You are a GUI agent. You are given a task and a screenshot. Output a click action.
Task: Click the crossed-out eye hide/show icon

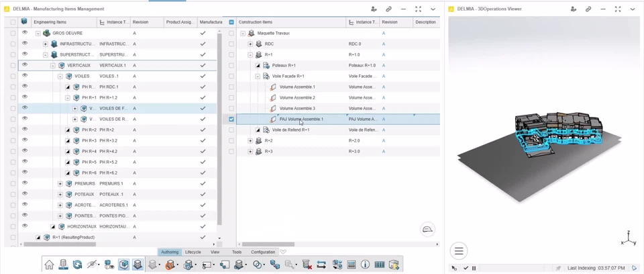93,265
